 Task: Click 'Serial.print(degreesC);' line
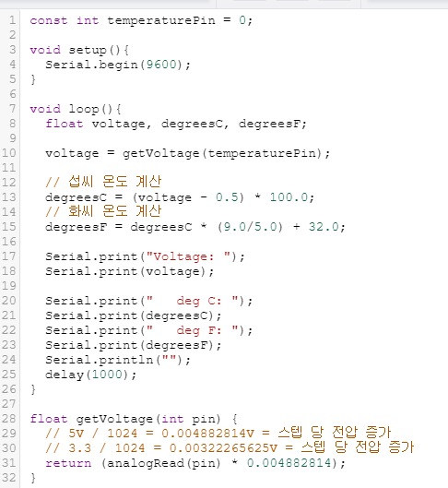[x=134, y=315]
